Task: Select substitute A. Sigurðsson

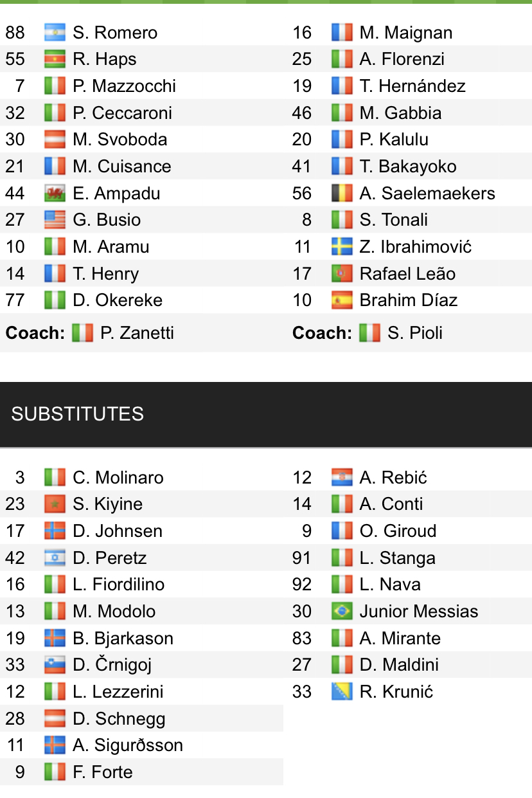Action: [128, 745]
